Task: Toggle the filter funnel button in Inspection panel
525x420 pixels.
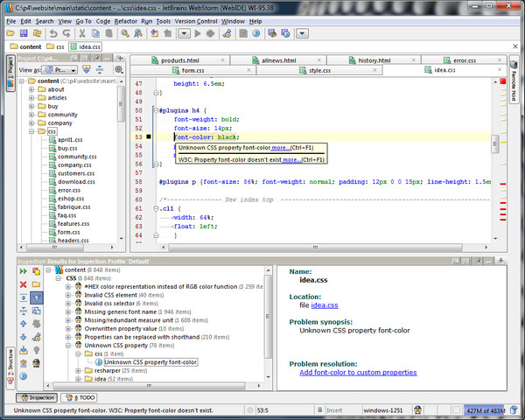Action: point(37,297)
